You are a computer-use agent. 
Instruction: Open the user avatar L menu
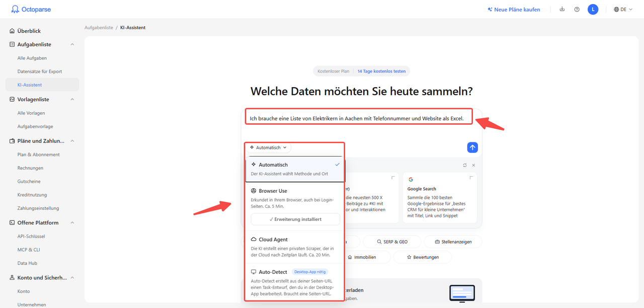[593, 9]
